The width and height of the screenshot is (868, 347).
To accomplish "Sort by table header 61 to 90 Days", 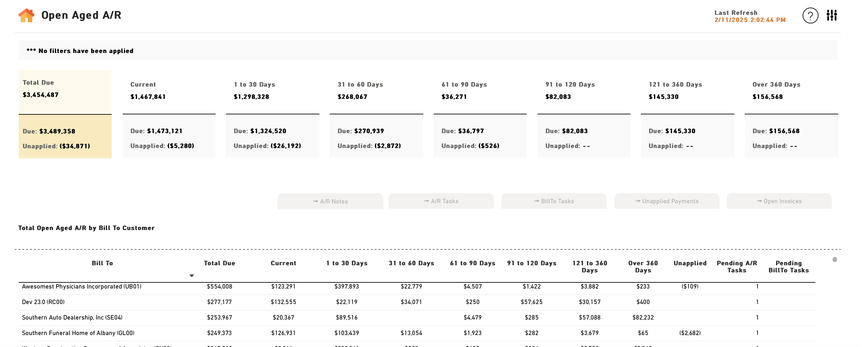I will pos(472,263).
